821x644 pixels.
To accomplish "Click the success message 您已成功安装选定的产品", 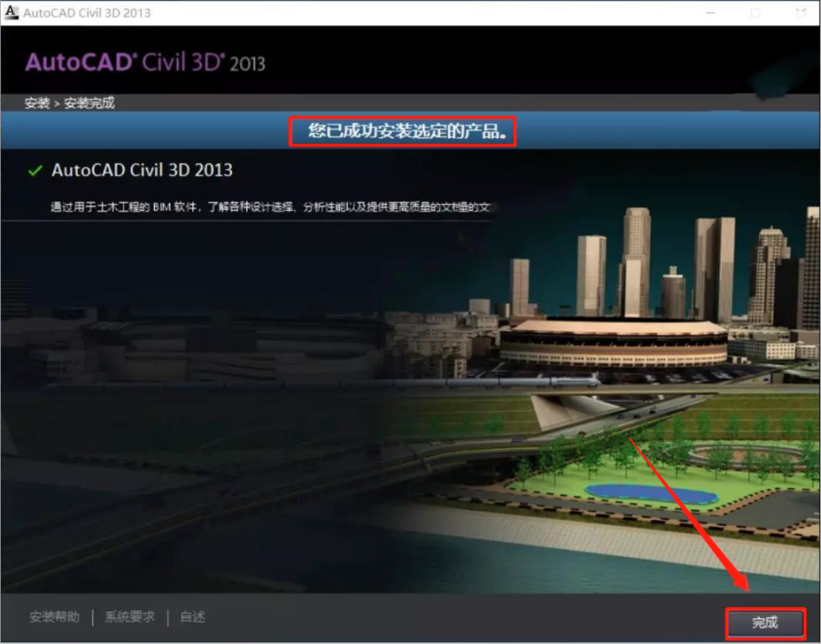I will pyautogui.click(x=402, y=132).
